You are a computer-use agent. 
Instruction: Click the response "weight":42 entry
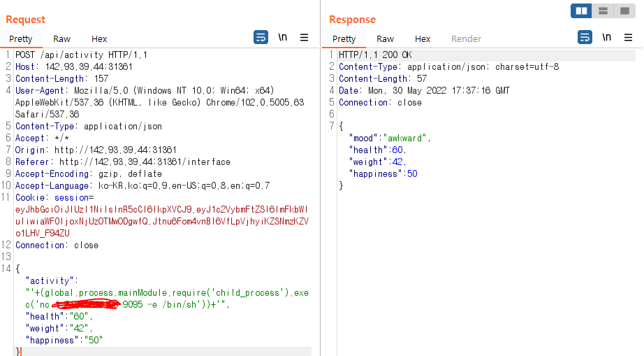coord(377,162)
